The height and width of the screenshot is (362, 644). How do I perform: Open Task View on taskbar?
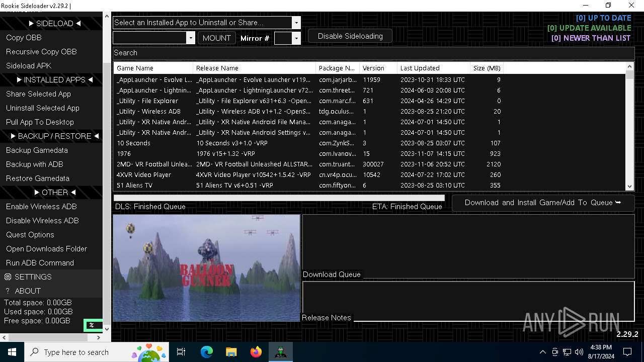click(181, 352)
